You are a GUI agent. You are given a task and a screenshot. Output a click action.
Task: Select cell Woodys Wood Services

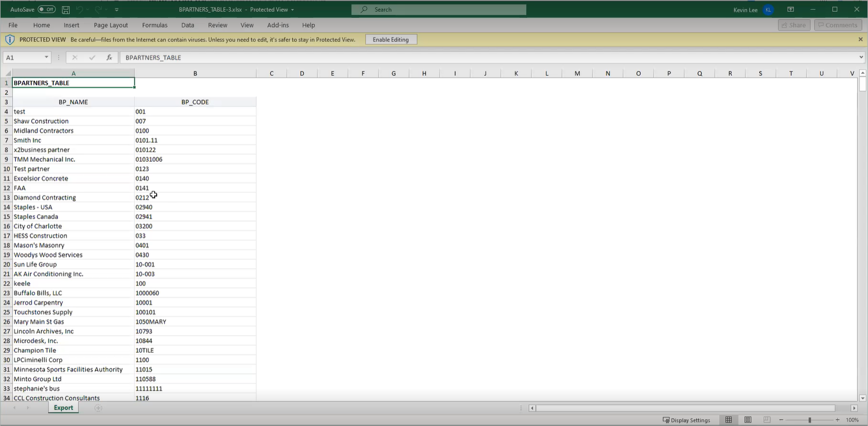pyautogui.click(x=73, y=255)
